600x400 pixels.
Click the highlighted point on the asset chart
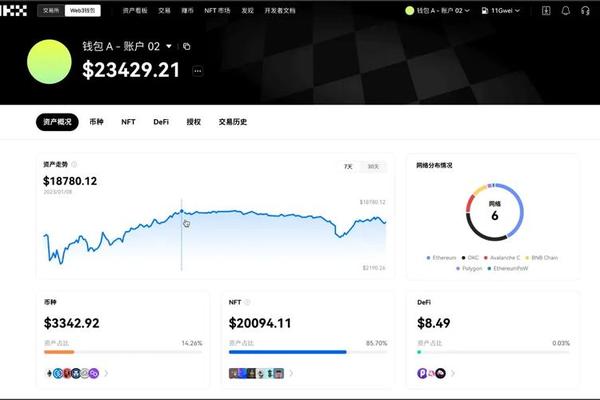pos(182,211)
